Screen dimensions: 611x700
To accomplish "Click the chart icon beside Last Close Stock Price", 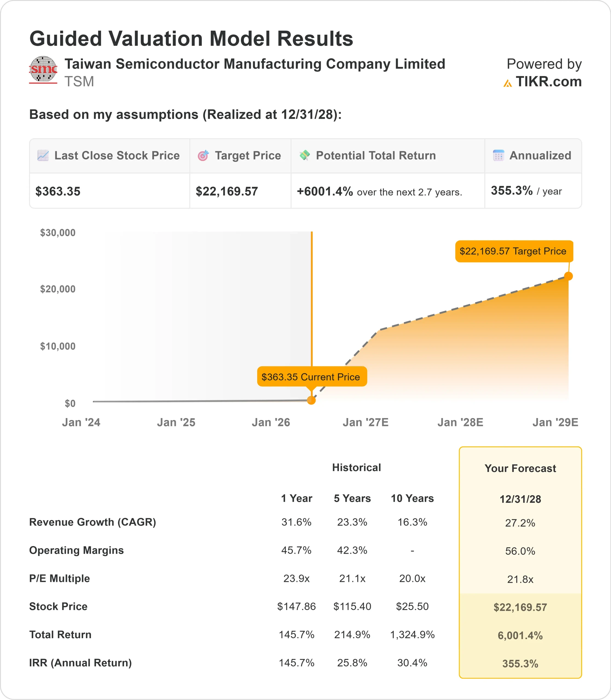I will (x=43, y=155).
